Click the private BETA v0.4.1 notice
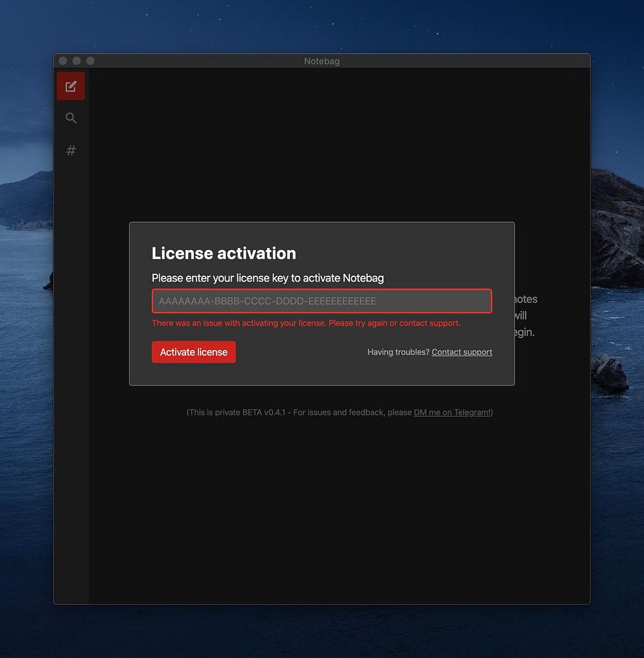 339,413
